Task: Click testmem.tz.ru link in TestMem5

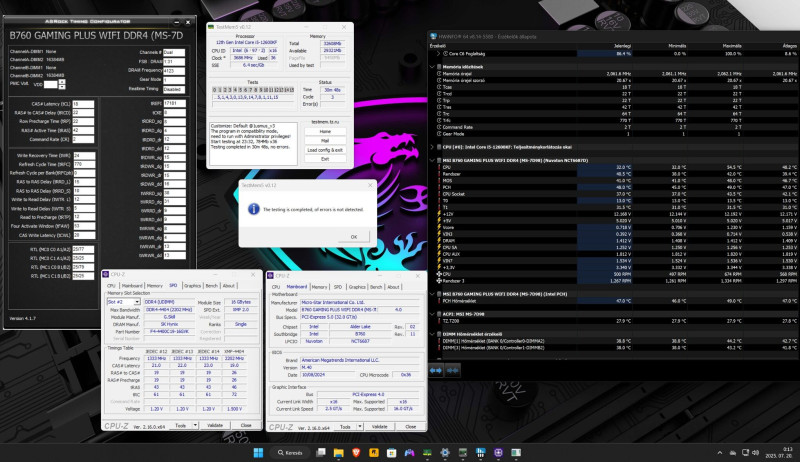Action: pyautogui.click(x=325, y=122)
